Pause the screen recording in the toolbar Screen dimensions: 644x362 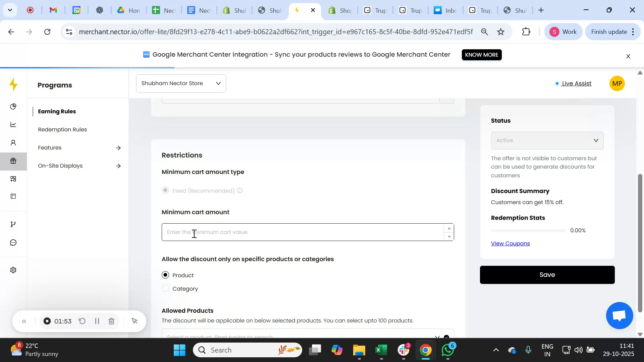click(97, 321)
